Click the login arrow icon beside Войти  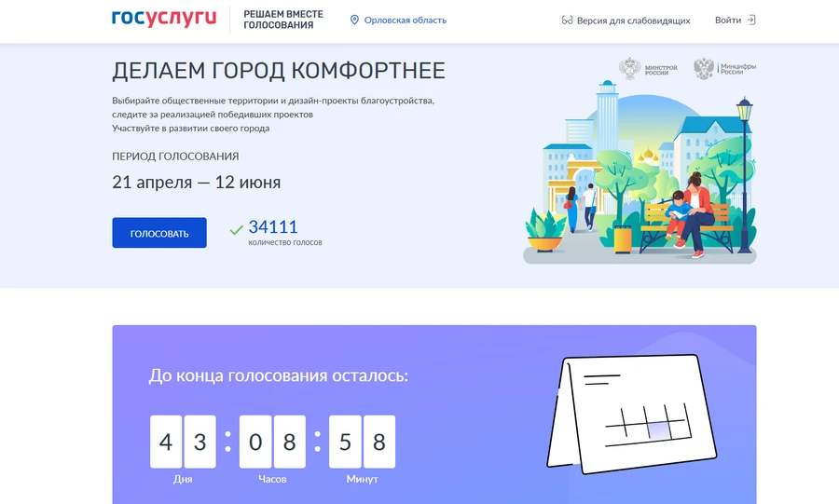click(751, 20)
